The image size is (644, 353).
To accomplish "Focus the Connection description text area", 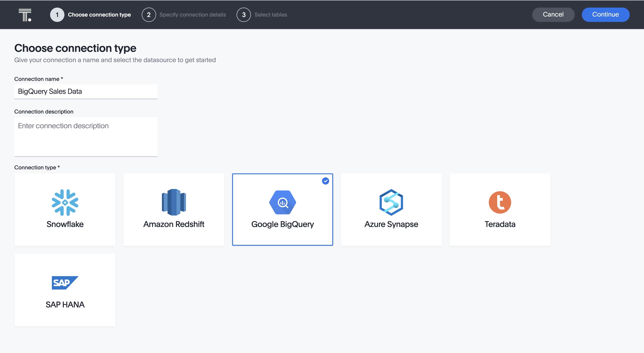I will click(86, 137).
